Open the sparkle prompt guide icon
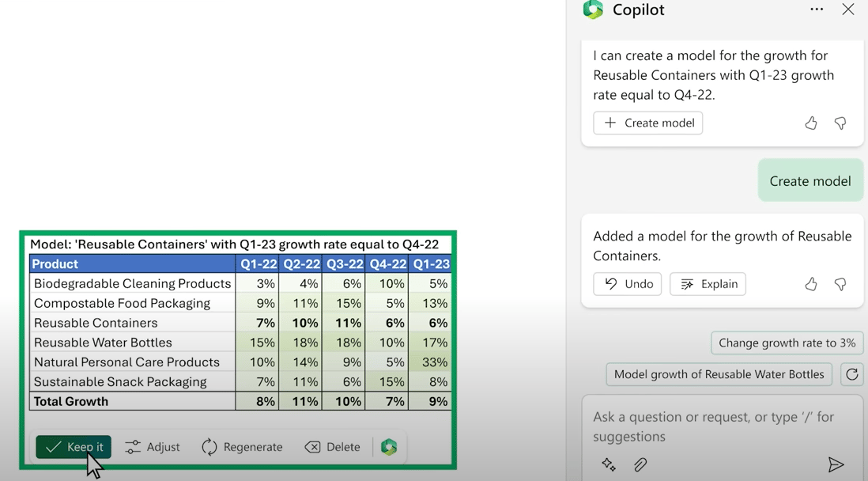The height and width of the screenshot is (481, 868). [609, 464]
